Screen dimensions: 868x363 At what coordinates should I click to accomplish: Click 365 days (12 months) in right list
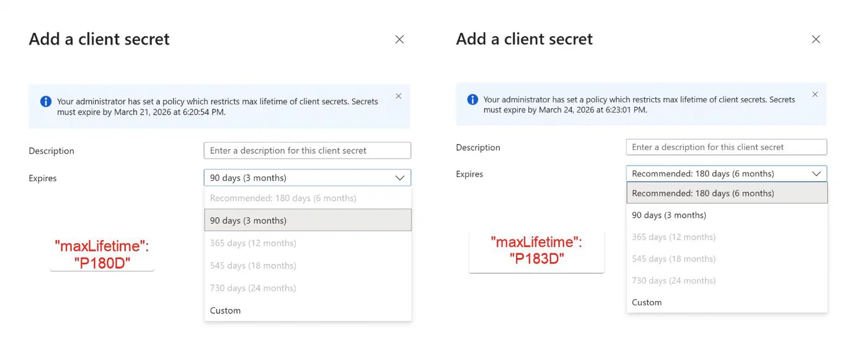tap(727, 236)
